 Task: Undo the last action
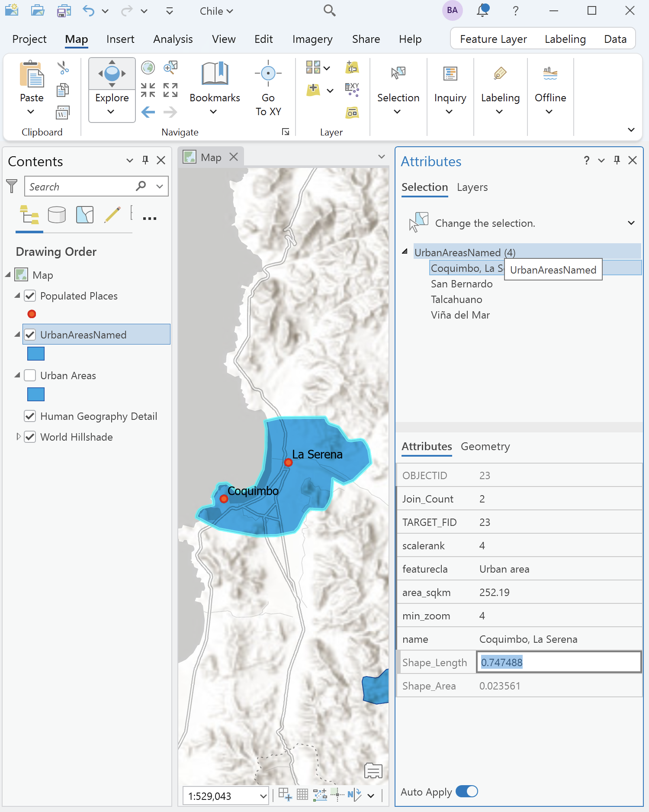click(88, 10)
